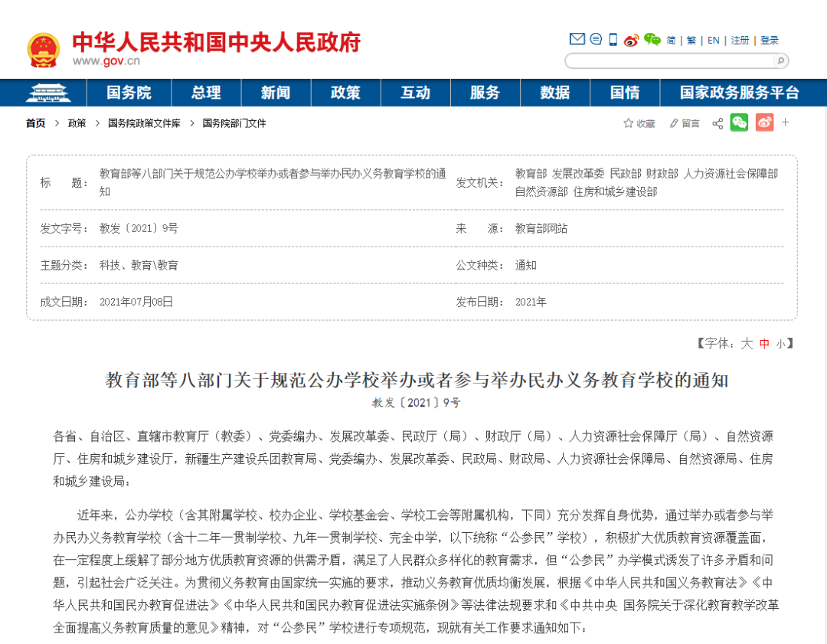827x644 pixels.
Task: Select medium font size 中
Action: tap(764, 344)
